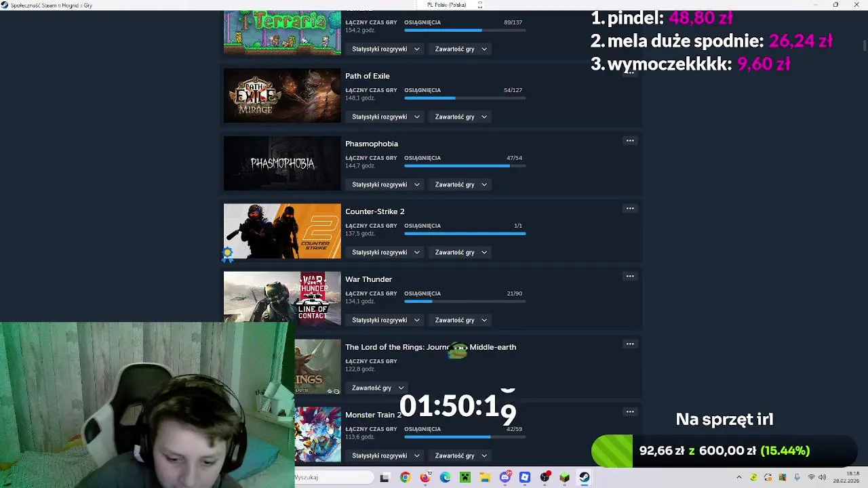868x488 pixels.
Task: Open the three-dot menu for Counter-Strike 2
Action: coord(630,209)
